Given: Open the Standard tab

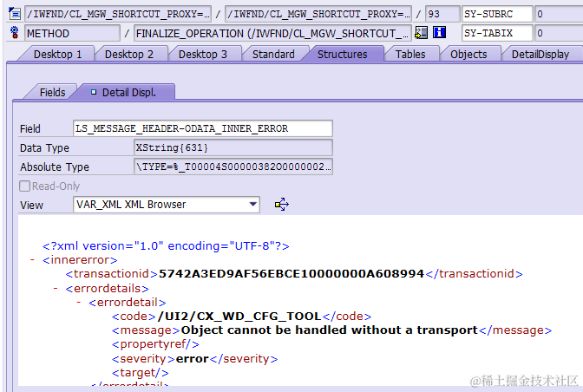Looking at the screenshot, I should 273,55.
